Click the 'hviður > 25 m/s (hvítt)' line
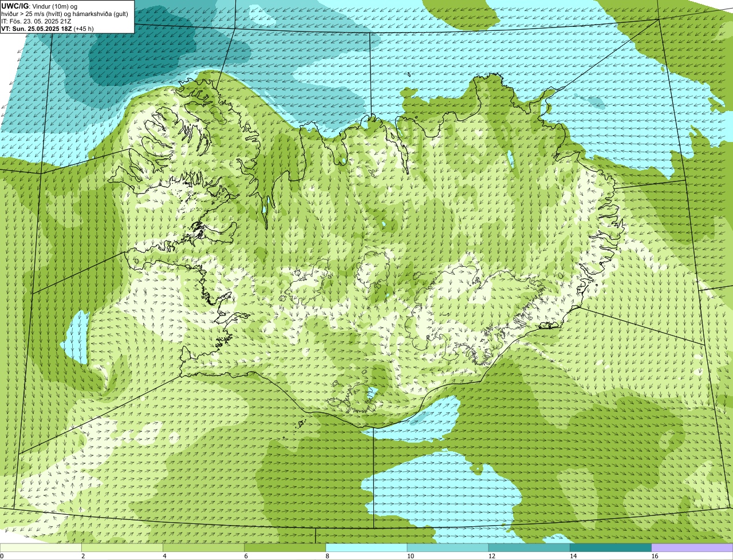Viewport: 733px width, 560px height. click(65, 13)
